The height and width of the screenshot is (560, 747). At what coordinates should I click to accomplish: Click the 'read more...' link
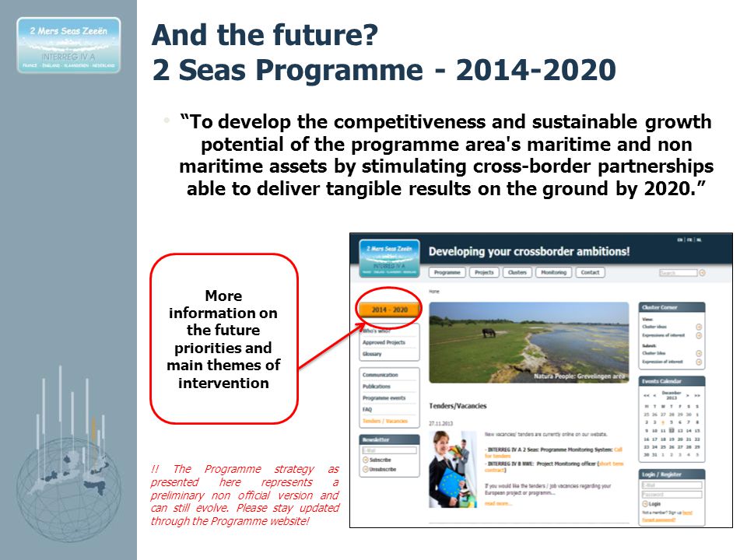[x=498, y=504]
